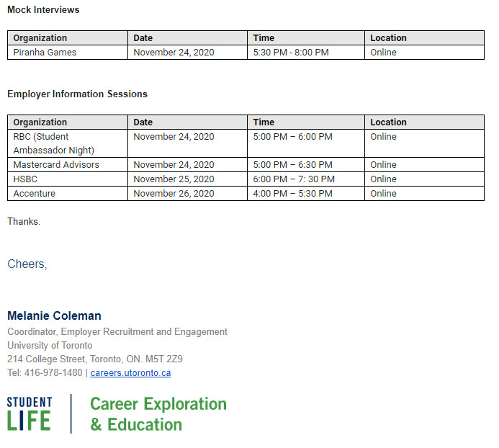Click the name 'Melanie Coleman'
This screenshot has height=448, width=499.
55,316
